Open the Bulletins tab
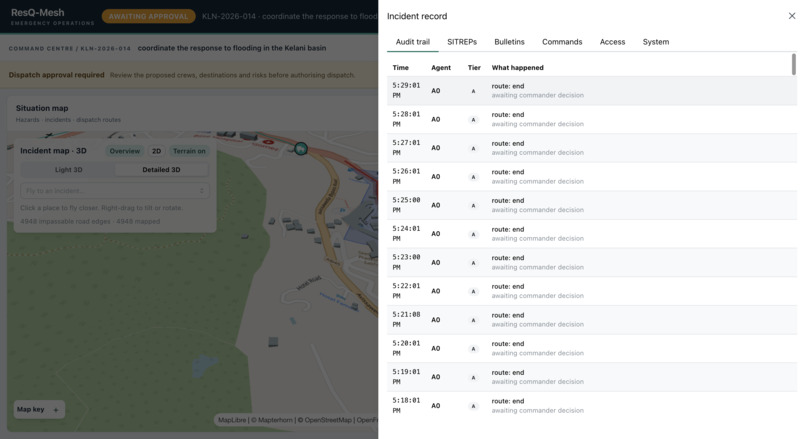The width and height of the screenshot is (806, 439). click(x=509, y=42)
